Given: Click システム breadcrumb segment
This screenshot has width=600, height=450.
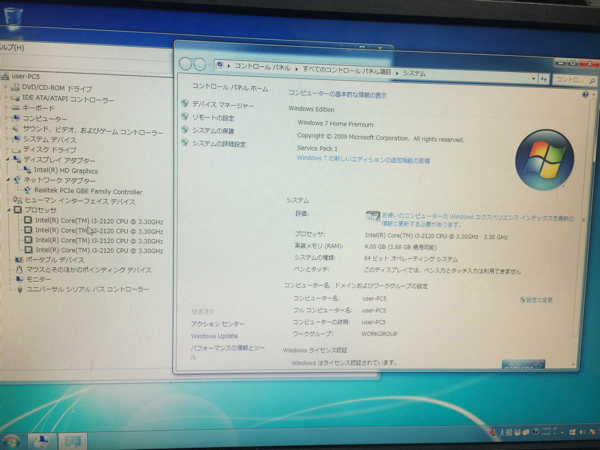Looking at the screenshot, I should click(x=414, y=73).
